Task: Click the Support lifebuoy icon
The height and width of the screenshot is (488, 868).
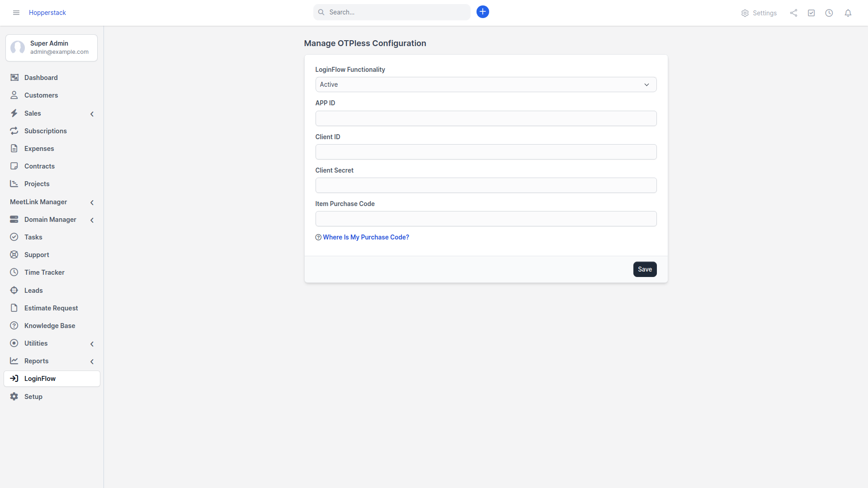Action: (x=14, y=255)
